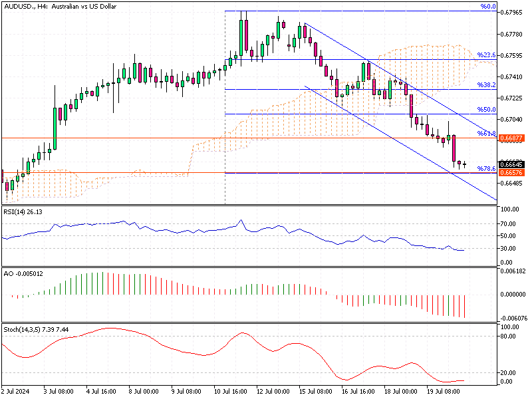Click the %60.0 Fibonacci level label
This screenshot has height=399, width=532.
[x=487, y=7]
